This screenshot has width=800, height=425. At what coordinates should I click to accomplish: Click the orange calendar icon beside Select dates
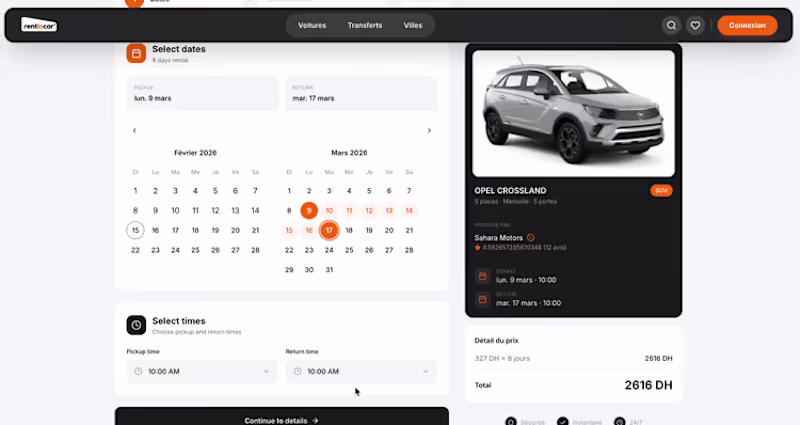(136, 53)
